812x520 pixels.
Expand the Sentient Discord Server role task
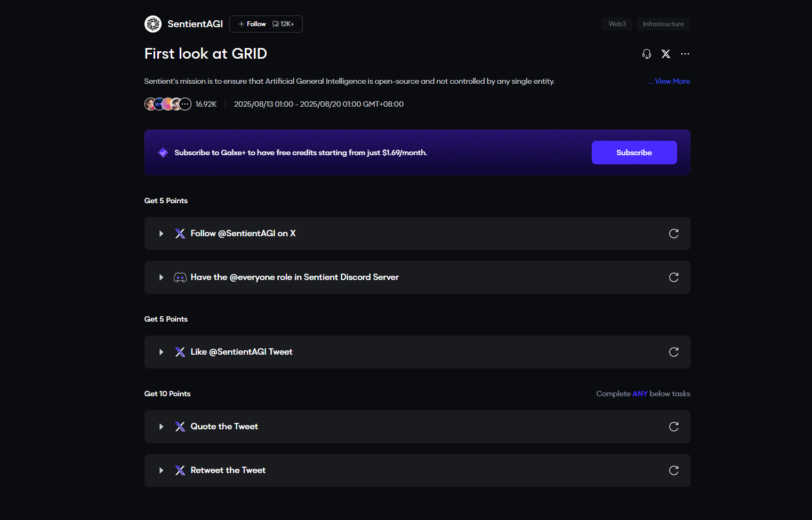pos(161,277)
